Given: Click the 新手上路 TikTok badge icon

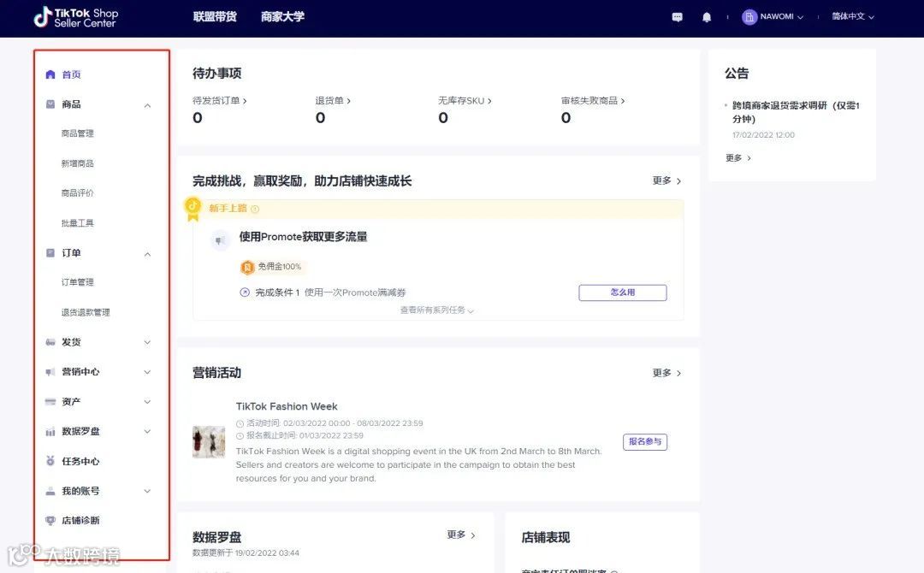Looking at the screenshot, I should pos(192,209).
